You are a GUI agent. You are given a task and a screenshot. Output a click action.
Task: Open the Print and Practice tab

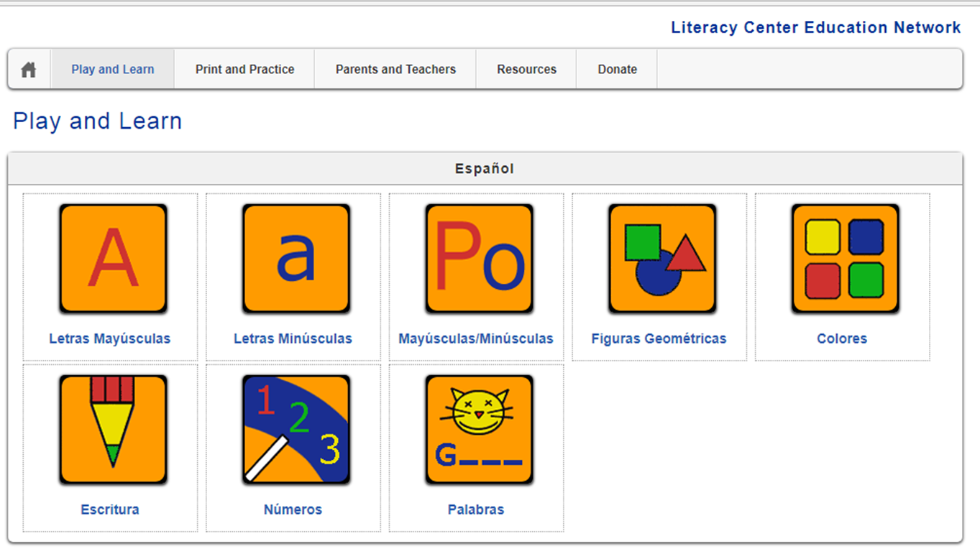click(x=244, y=70)
